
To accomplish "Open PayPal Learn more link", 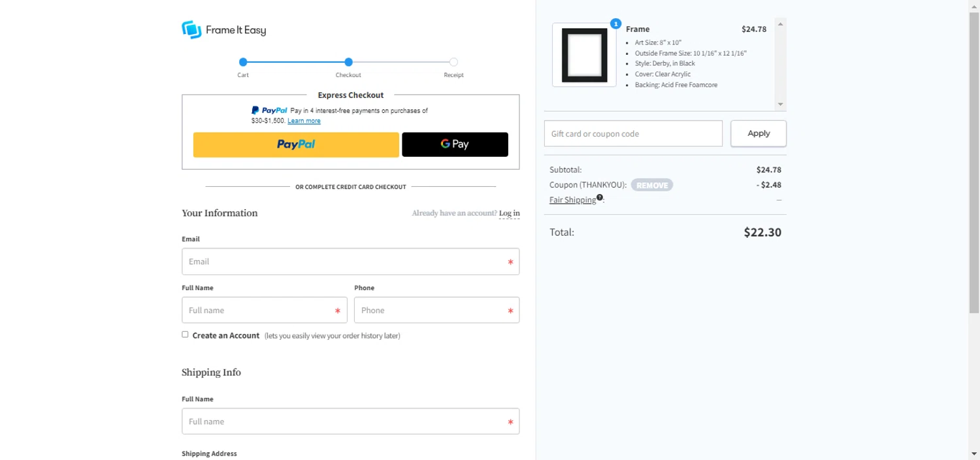I will point(304,121).
